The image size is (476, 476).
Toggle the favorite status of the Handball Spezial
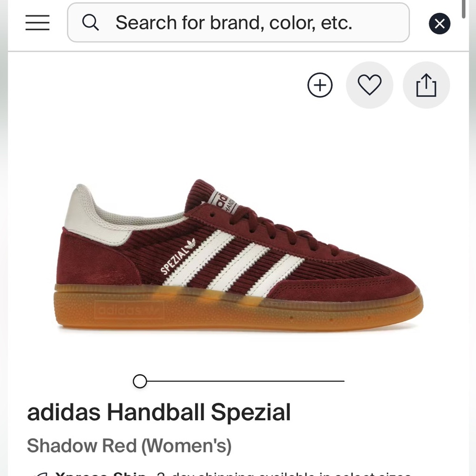click(370, 85)
